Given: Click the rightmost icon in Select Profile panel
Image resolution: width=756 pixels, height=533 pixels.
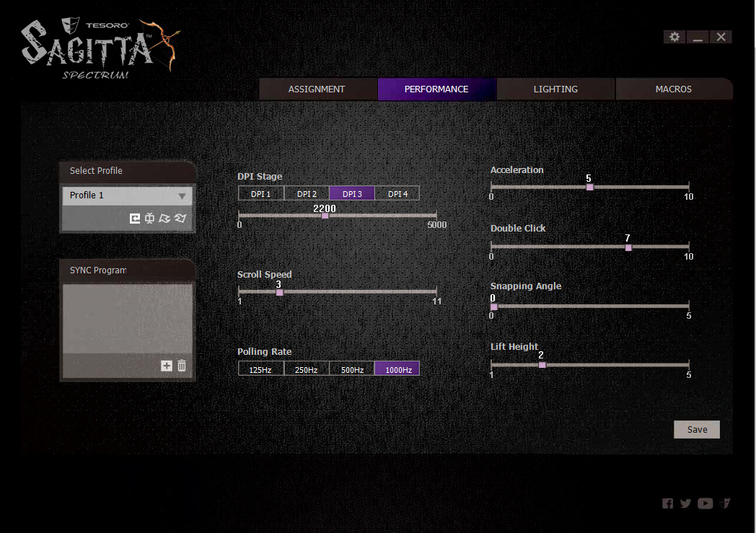Looking at the screenshot, I should [180, 219].
